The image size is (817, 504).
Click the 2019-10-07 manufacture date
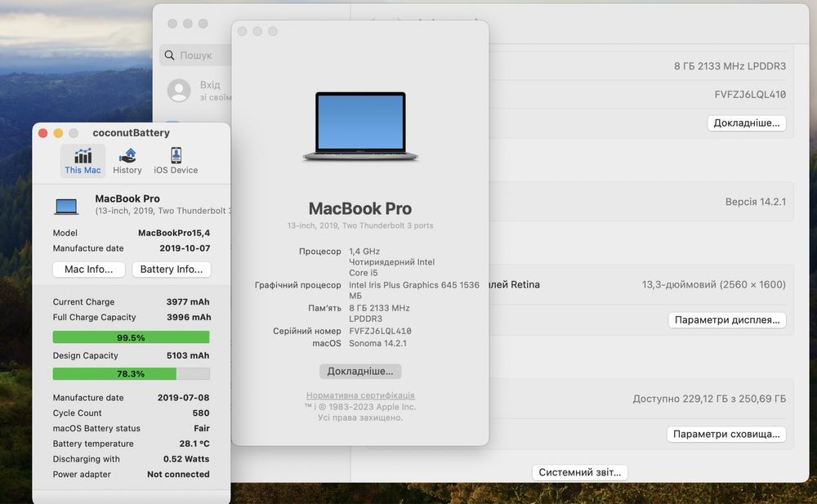coord(185,248)
